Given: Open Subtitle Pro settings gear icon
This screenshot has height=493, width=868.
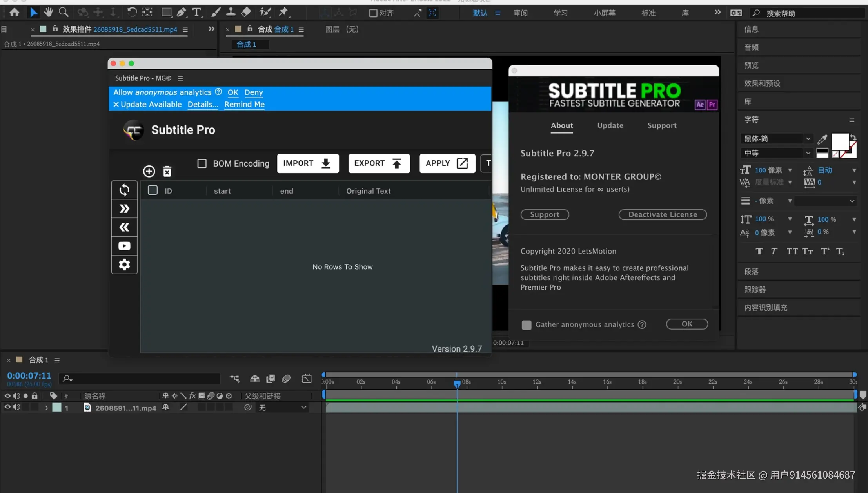Looking at the screenshot, I should [124, 265].
